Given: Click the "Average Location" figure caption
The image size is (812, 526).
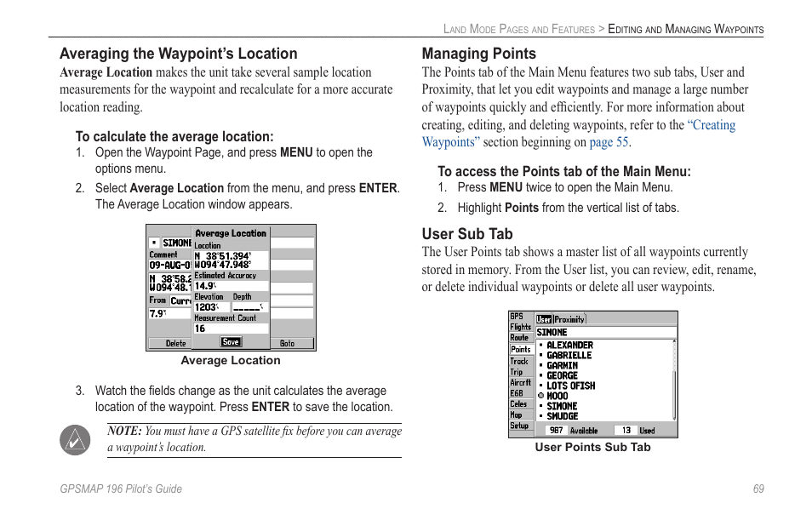Looking at the screenshot, I should [231, 360].
